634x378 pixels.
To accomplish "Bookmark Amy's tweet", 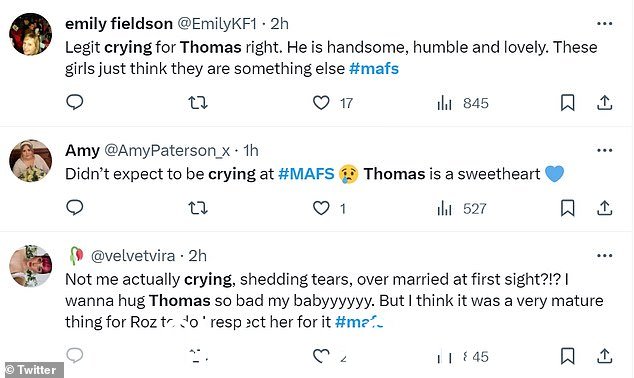I will click(567, 208).
